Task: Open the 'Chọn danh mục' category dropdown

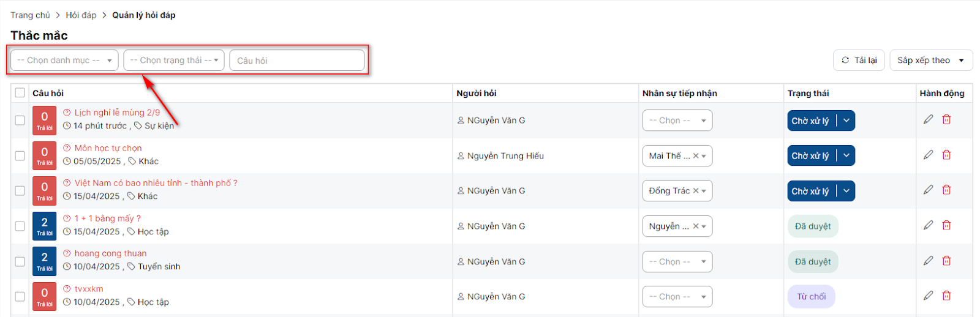Action: pyautogui.click(x=64, y=61)
